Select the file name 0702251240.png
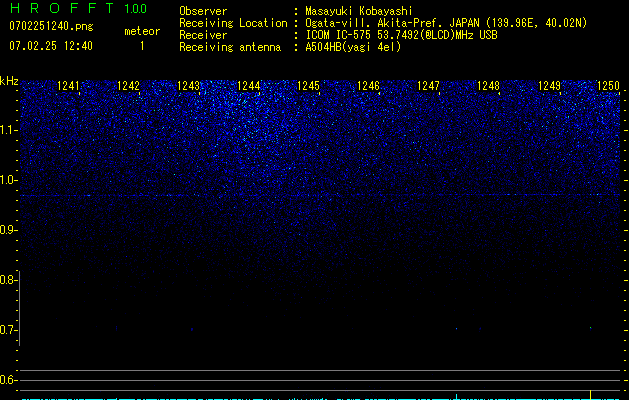Screen dimensions: 629x400 (x=51, y=26)
